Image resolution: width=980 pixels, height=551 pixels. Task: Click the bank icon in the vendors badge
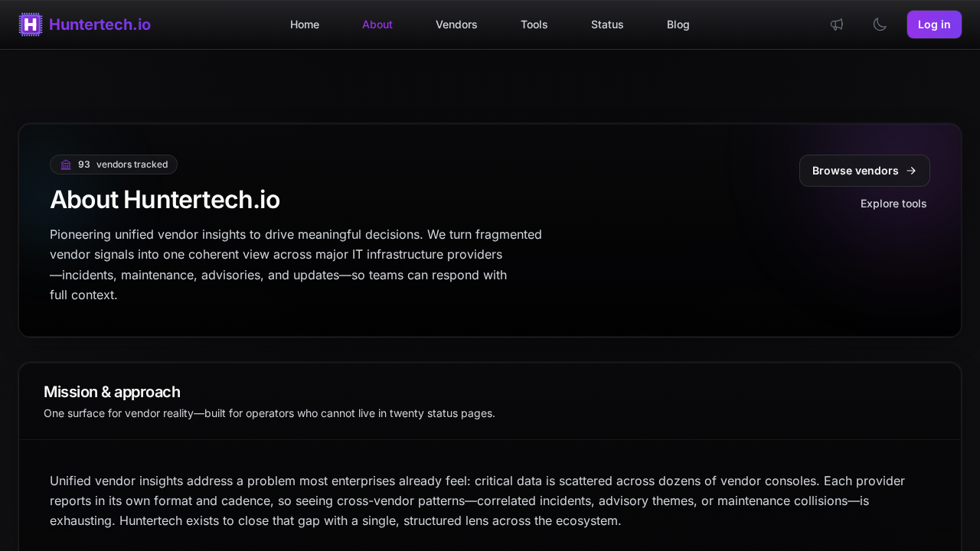66,165
